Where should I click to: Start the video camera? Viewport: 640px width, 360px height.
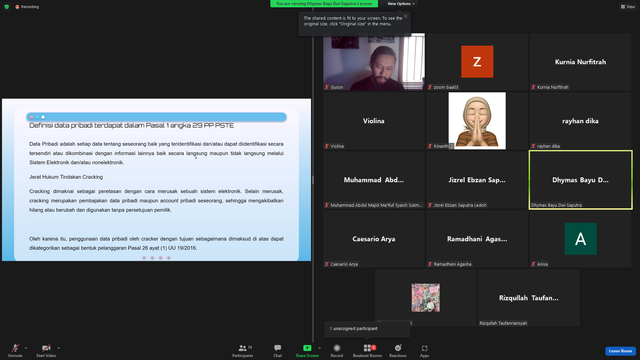click(46, 350)
